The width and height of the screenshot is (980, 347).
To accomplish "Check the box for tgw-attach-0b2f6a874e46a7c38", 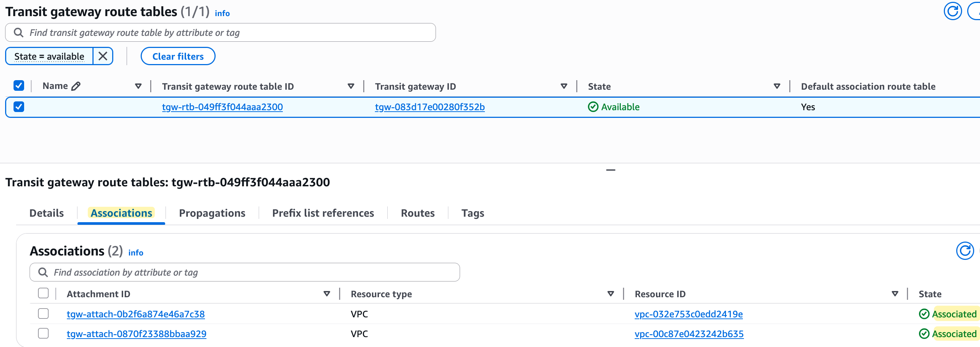I will (x=43, y=313).
